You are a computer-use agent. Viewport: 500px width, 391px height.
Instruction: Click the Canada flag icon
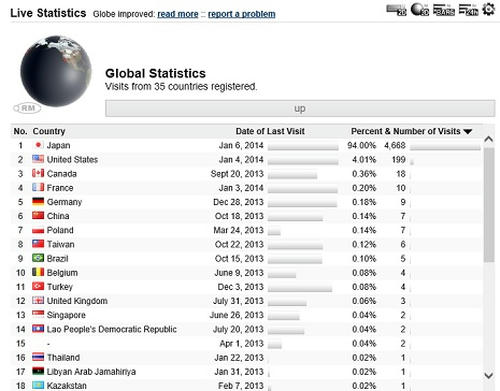click(38, 173)
